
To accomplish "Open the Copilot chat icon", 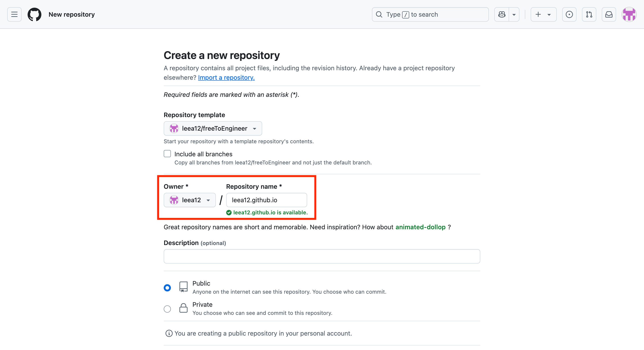I will (501, 14).
